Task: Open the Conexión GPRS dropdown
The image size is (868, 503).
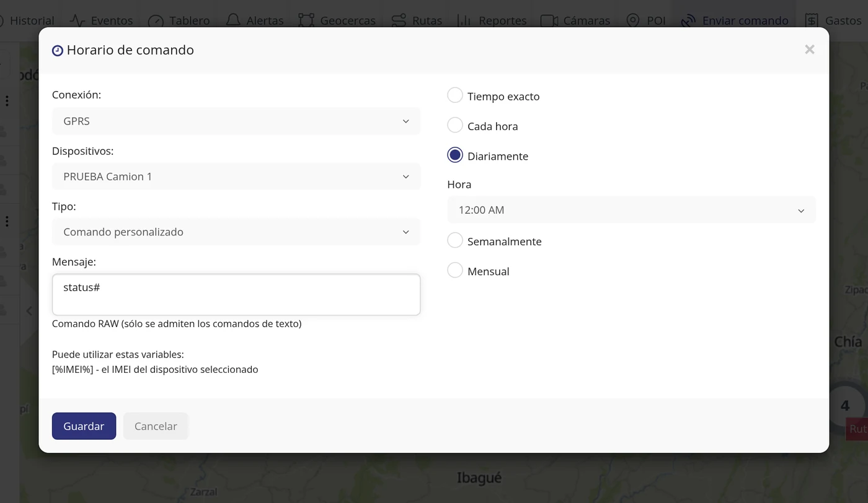Action: pyautogui.click(x=236, y=121)
